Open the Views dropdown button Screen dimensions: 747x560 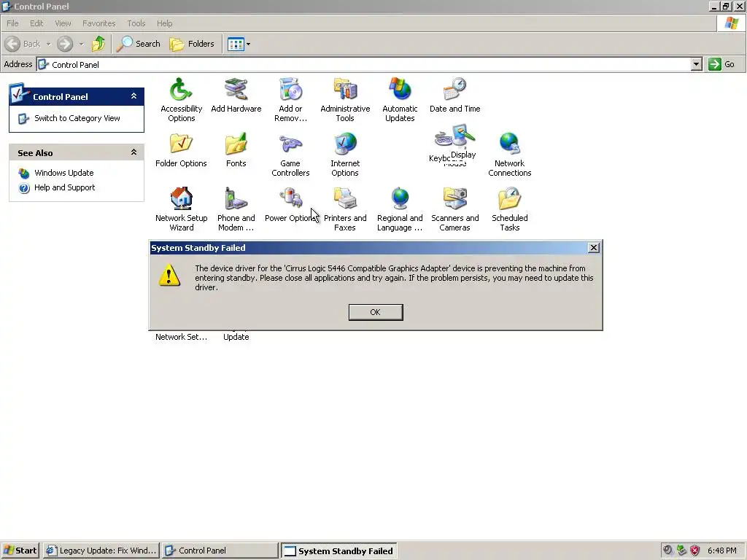[x=239, y=44]
